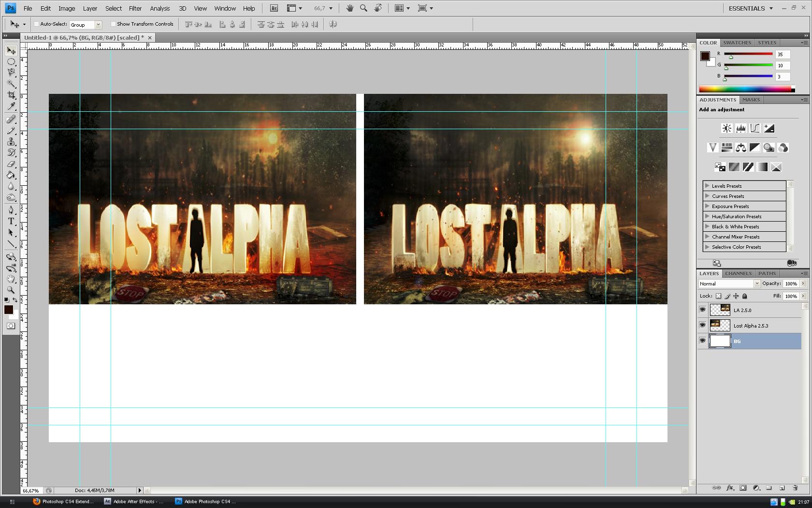Image resolution: width=812 pixels, height=508 pixels.
Task: Toggle lock position
Action: pyautogui.click(x=736, y=296)
